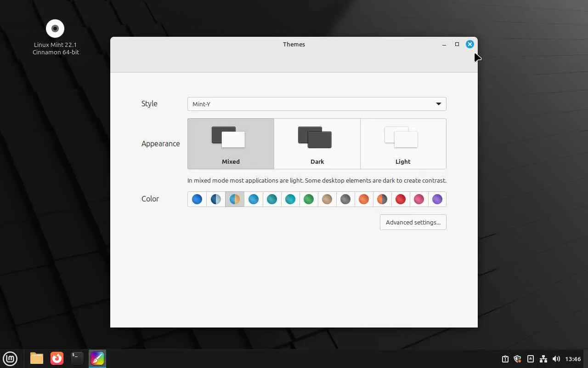Screen dimensions: 588x368
Task: Pick the pink color swatch
Action: (419, 199)
